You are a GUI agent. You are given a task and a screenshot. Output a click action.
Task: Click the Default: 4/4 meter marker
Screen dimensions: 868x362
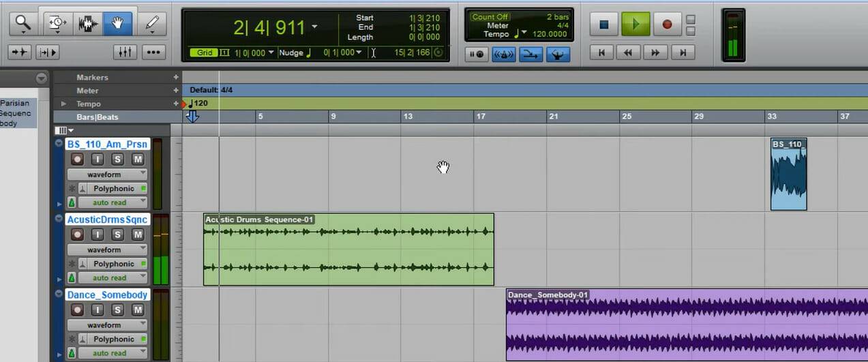click(x=211, y=90)
